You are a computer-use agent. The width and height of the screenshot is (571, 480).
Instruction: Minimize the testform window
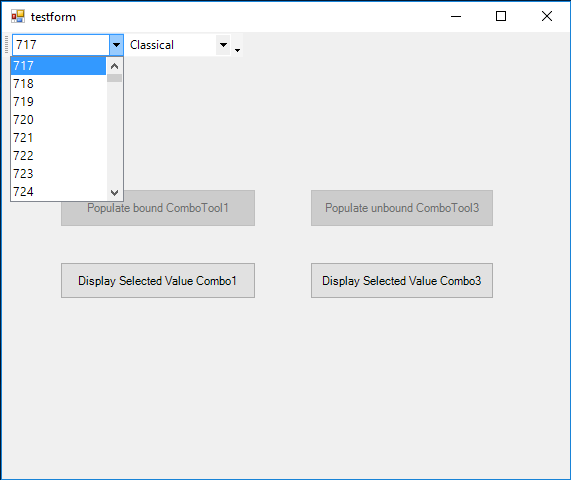[456, 16]
